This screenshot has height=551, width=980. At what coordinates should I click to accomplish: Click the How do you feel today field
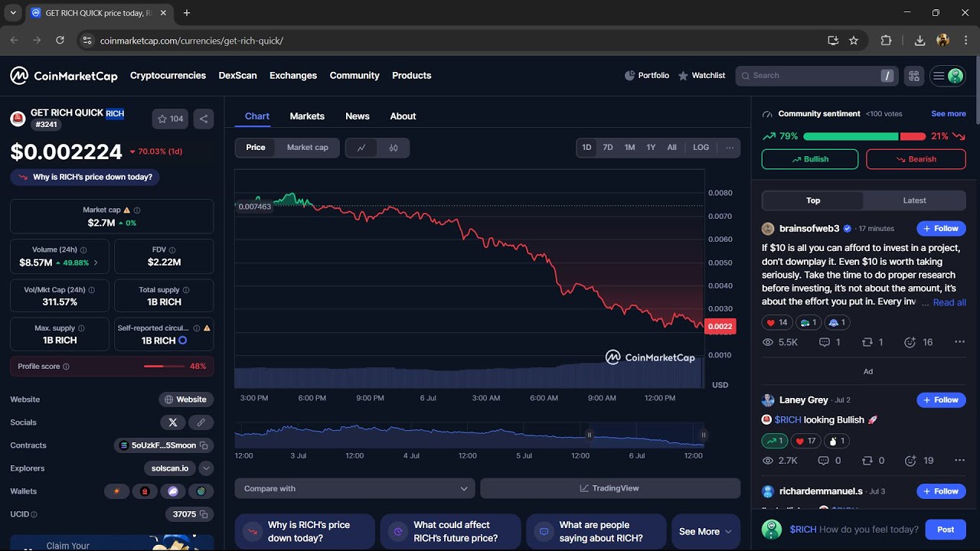tap(854, 530)
